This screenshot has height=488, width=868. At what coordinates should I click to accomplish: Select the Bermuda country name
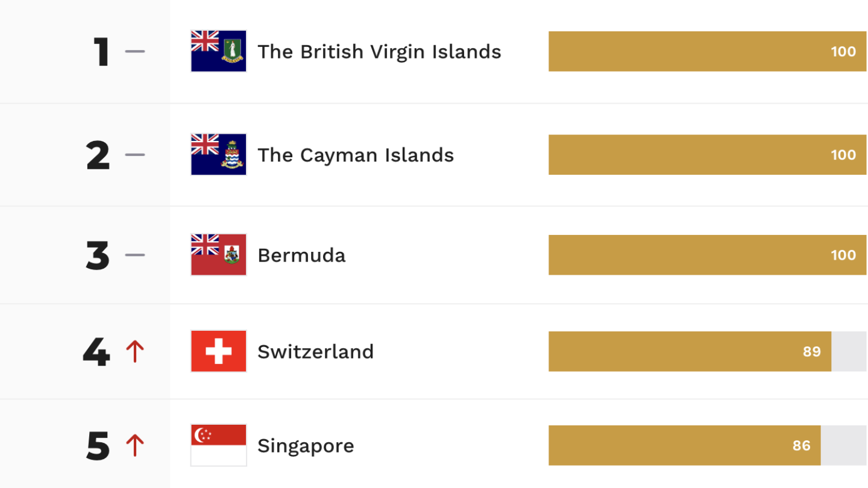[301, 255]
